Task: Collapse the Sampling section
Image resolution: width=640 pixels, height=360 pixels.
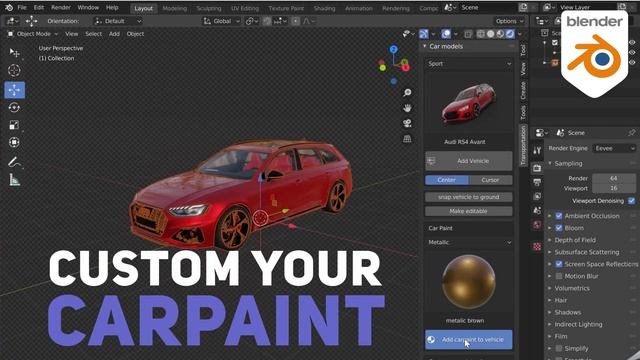Action: [550, 163]
